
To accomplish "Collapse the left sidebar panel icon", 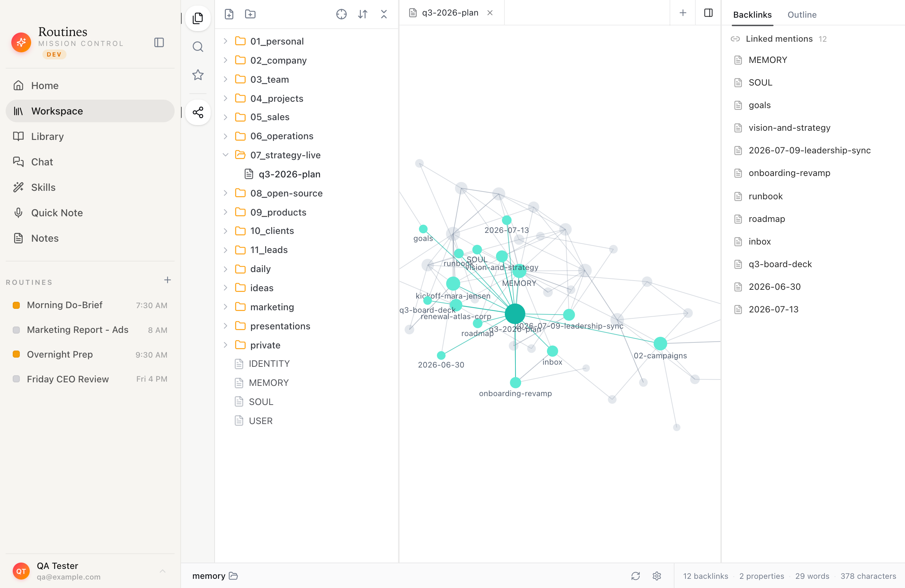I will pyautogui.click(x=159, y=42).
